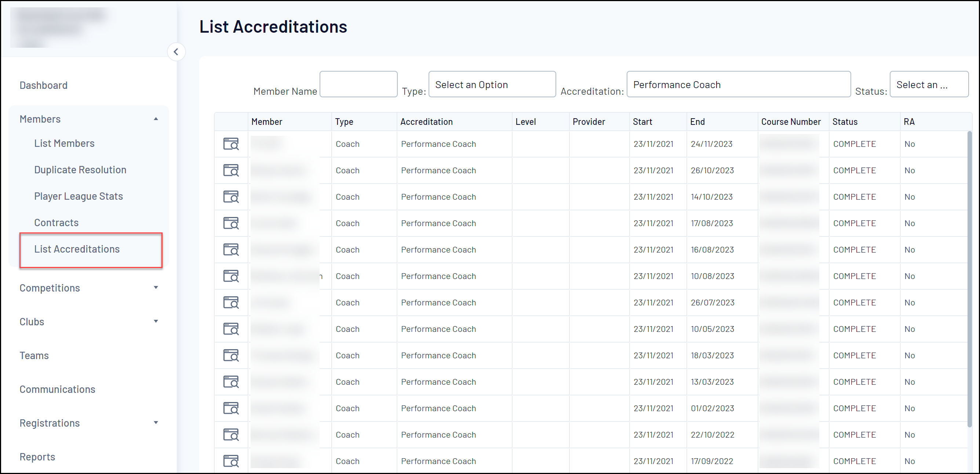Viewport: 980px width, 474px height.
Task: Open view icon for row ending 24/11/2023
Action: click(230, 144)
